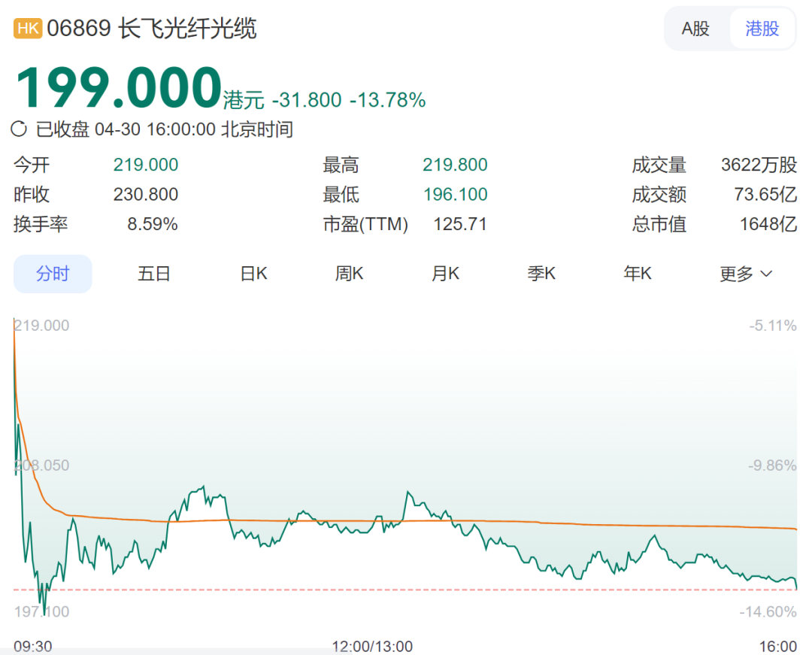This screenshot has width=812, height=655.
Task: Switch to the 五日 chart tab
Action: tap(154, 274)
